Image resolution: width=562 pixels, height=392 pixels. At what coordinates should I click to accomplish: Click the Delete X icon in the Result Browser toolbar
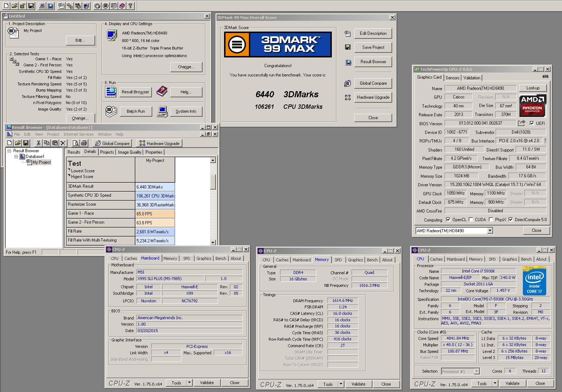pos(63,143)
